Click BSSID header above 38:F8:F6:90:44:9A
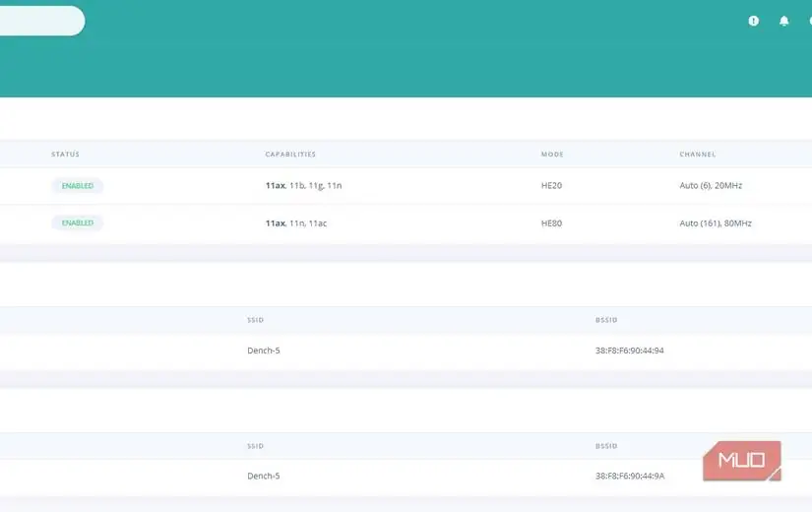This screenshot has height=512, width=812. 606,446
